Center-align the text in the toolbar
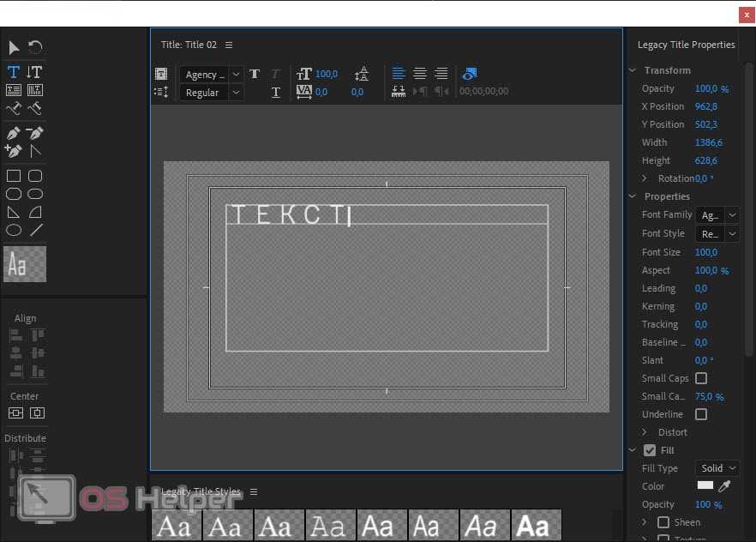Screen dimensions: 756x542 pyautogui.click(x=420, y=74)
